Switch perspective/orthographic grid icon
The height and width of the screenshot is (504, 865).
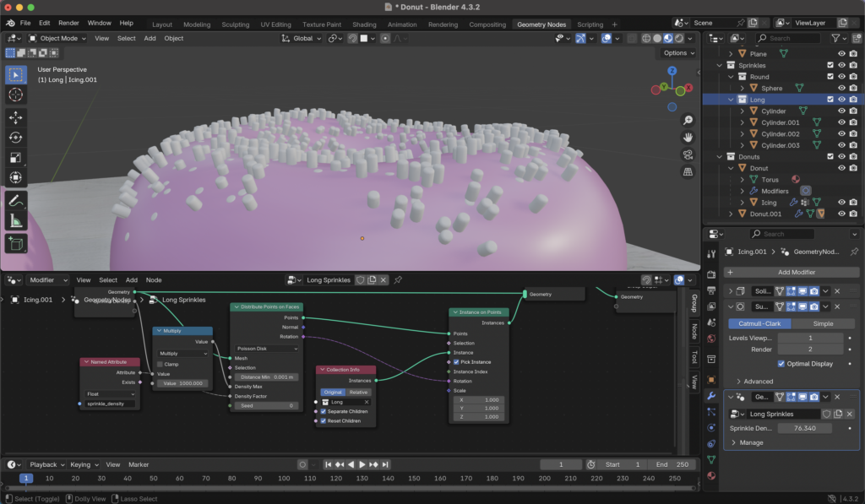tap(688, 172)
